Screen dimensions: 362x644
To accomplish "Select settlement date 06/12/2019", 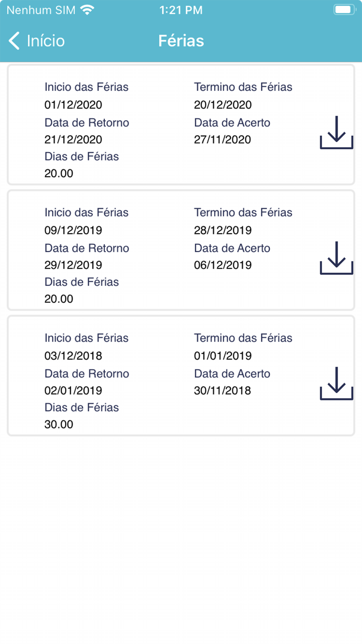I will pyautogui.click(x=223, y=265).
